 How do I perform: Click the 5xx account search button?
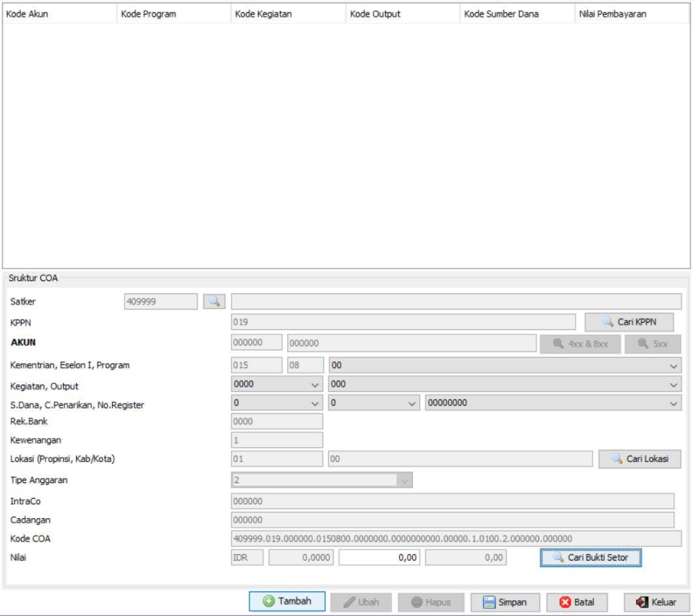pos(652,344)
